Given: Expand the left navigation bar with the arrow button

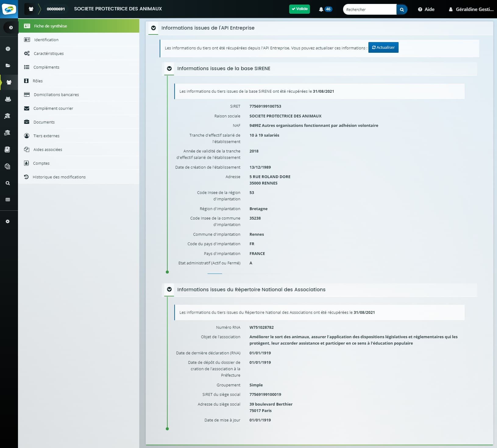Looking at the screenshot, I should click(11, 27).
